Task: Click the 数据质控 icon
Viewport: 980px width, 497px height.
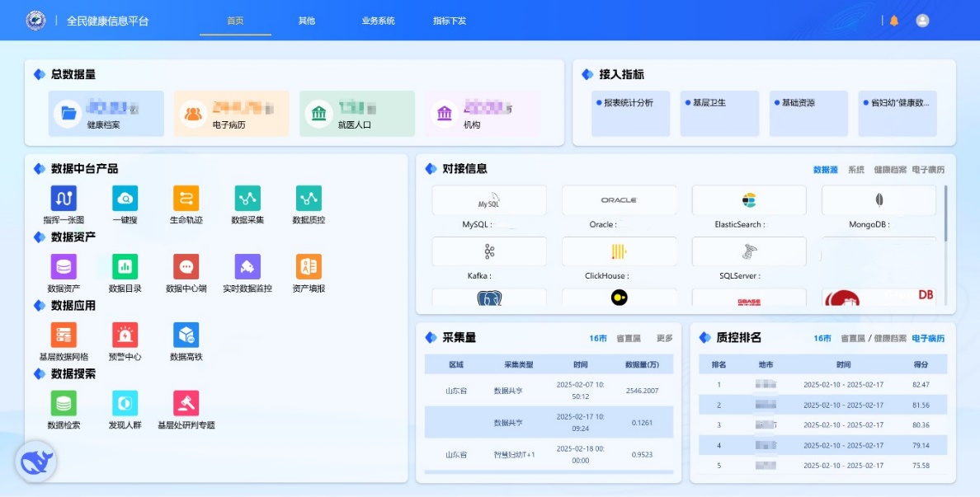Action: coord(309,199)
